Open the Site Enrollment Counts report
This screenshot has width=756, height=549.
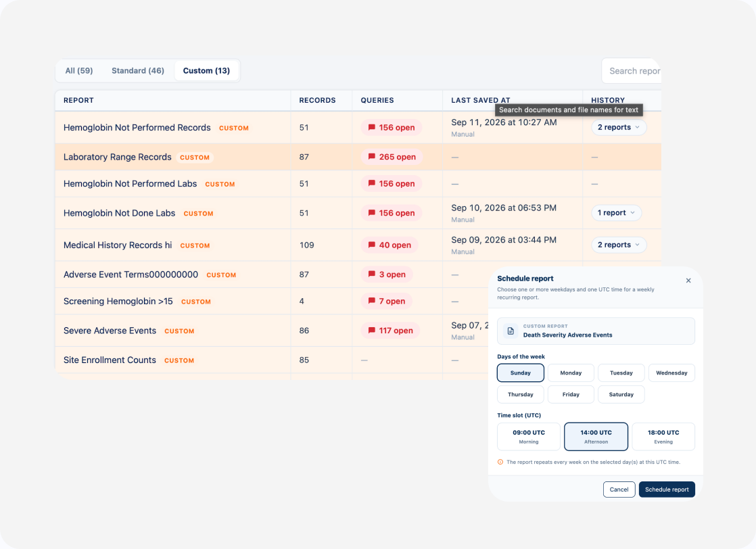click(x=110, y=360)
